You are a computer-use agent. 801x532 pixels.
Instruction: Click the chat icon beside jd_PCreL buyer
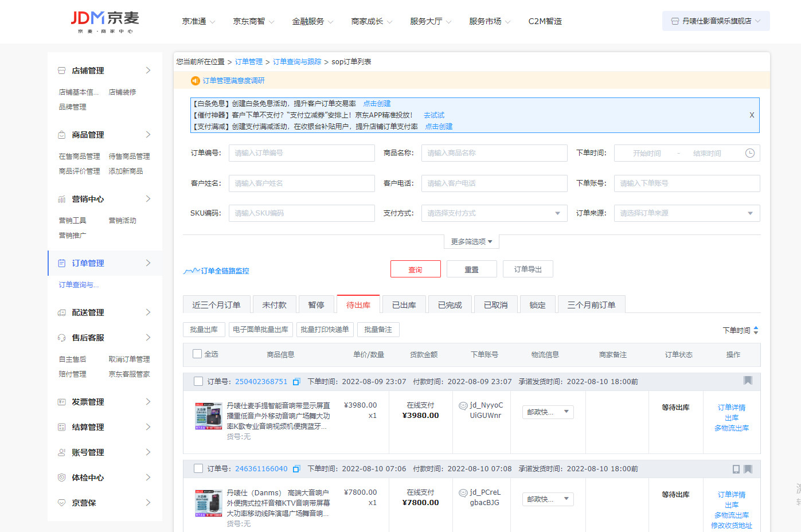pyautogui.click(x=463, y=492)
